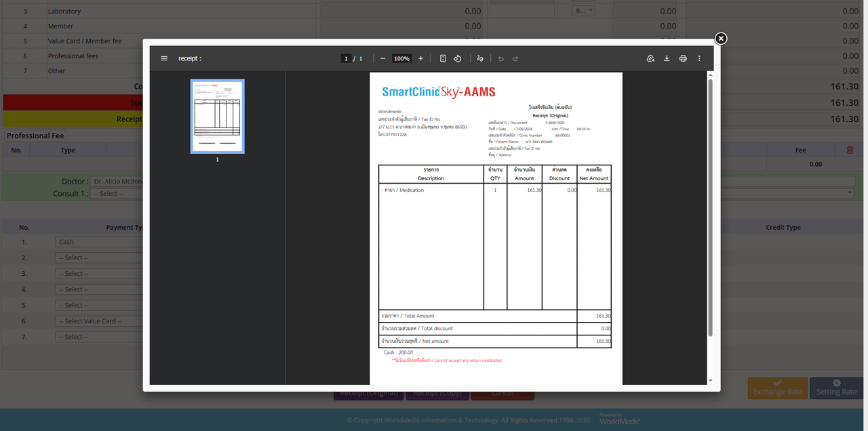
Task: Open payment type 2 Select dropdown
Action: 99,258
